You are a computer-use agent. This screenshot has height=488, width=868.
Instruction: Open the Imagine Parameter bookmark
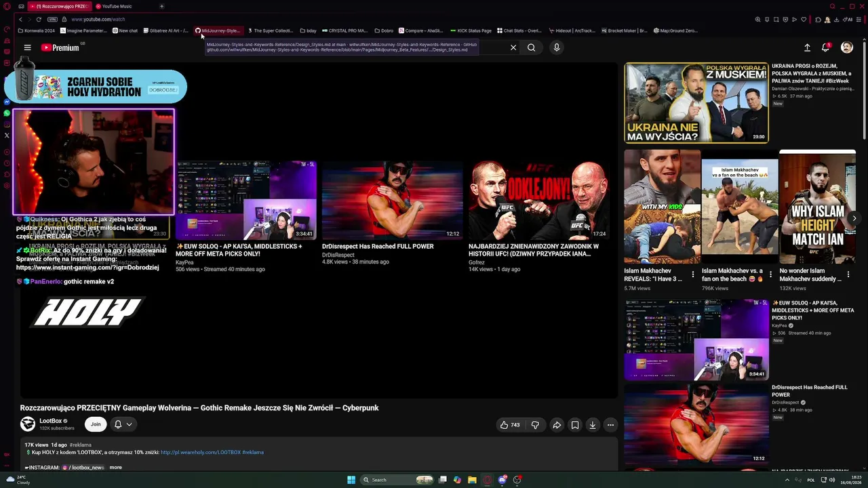(x=84, y=30)
